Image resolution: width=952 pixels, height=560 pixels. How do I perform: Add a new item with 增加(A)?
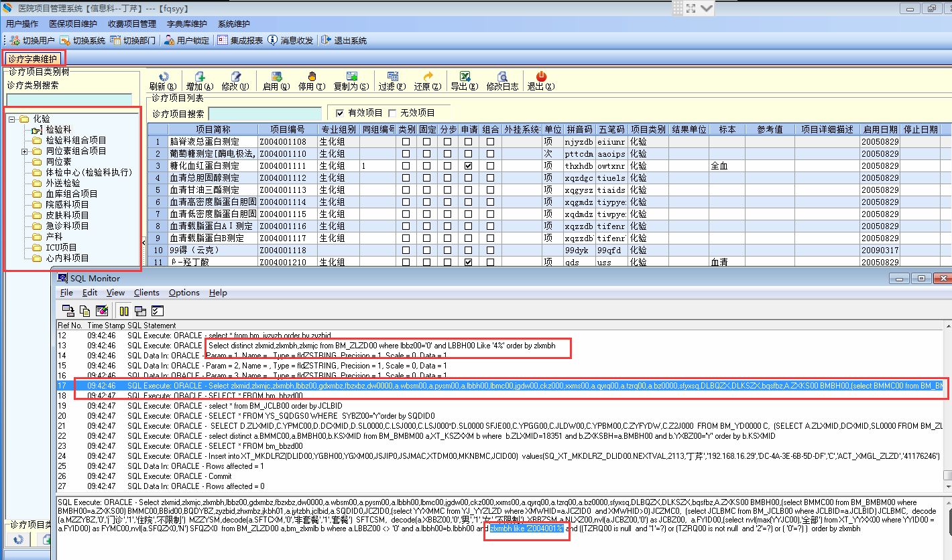tap(199, 81)
